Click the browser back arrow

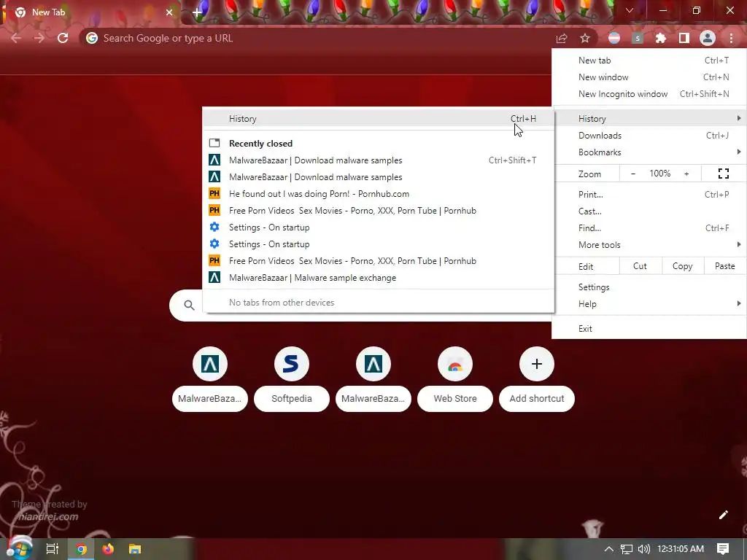16,38
